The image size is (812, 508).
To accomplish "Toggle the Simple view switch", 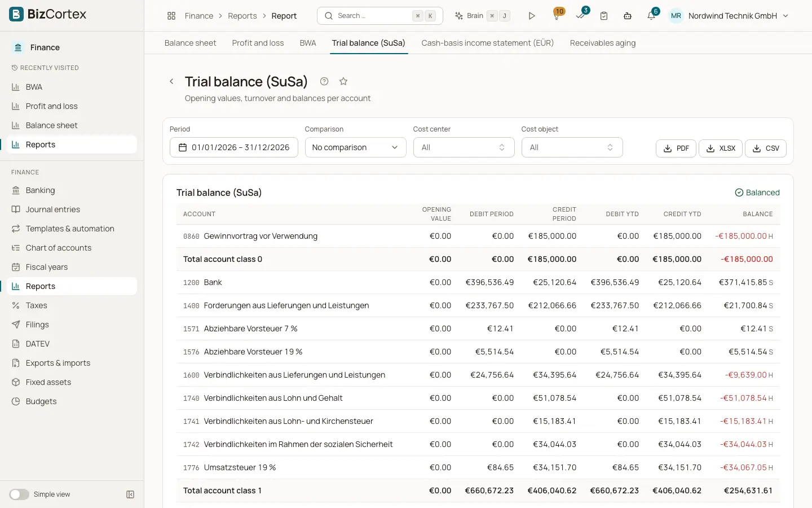I will coord(19,494).
